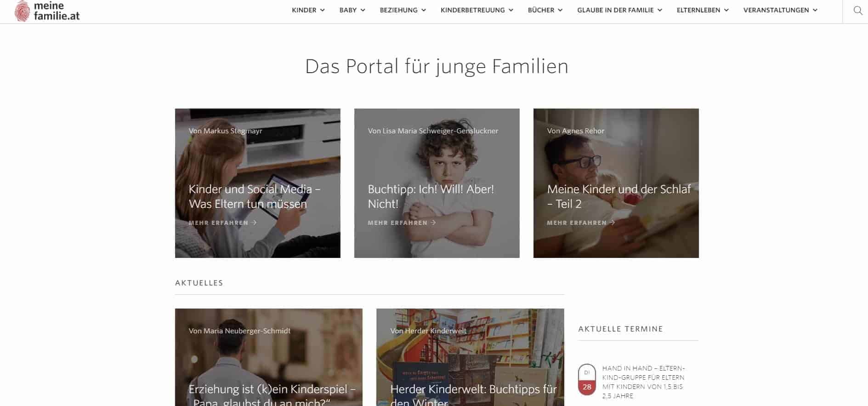Click Mehr erfahren under Buchtipp article

(x=402, y=223)
